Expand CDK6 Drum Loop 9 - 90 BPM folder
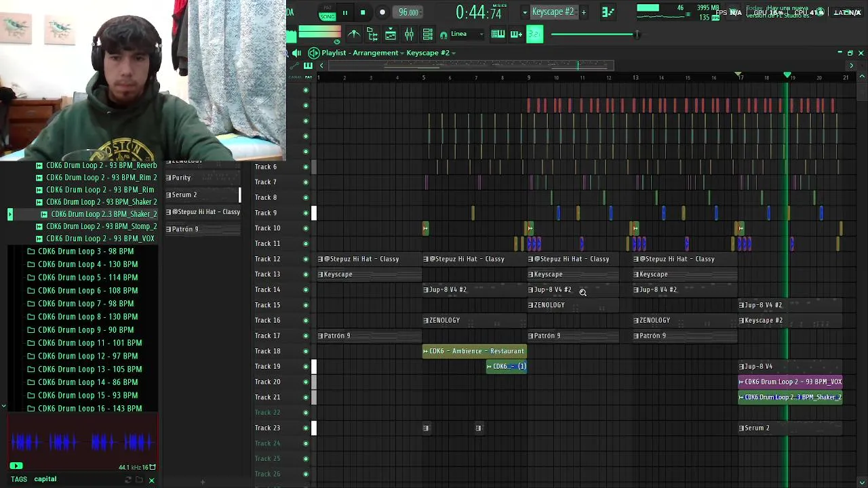This screenshot has width=868, height=488. coord(81,330)
